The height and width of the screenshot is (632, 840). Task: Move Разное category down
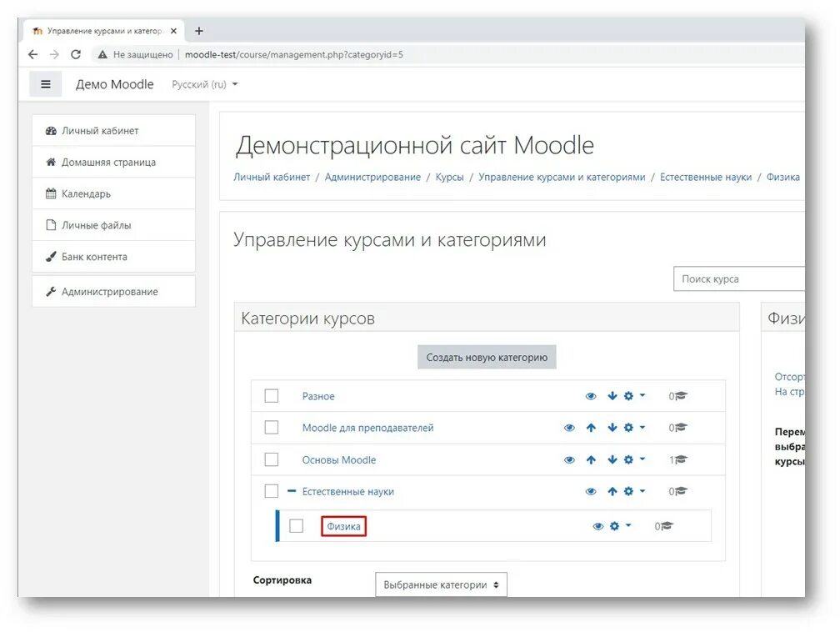coord(612,396)
